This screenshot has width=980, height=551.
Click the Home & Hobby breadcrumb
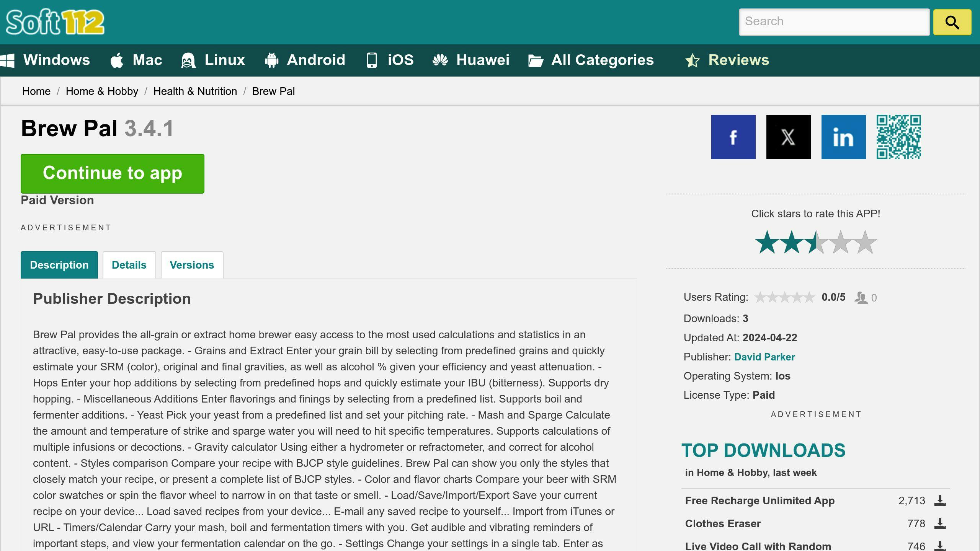pos(102,91)
